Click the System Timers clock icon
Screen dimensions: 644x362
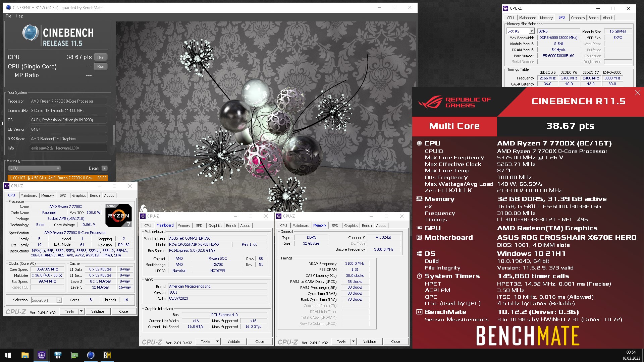coord(419,276)
